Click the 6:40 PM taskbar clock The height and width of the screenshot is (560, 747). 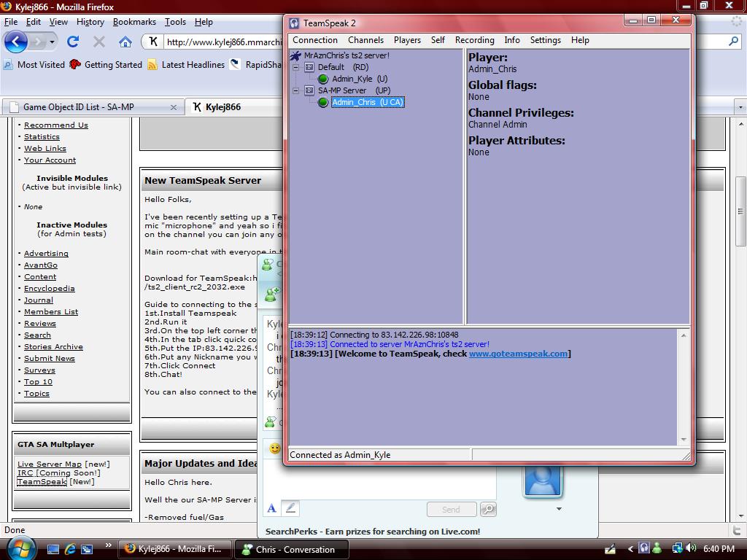tap(719, 548)
